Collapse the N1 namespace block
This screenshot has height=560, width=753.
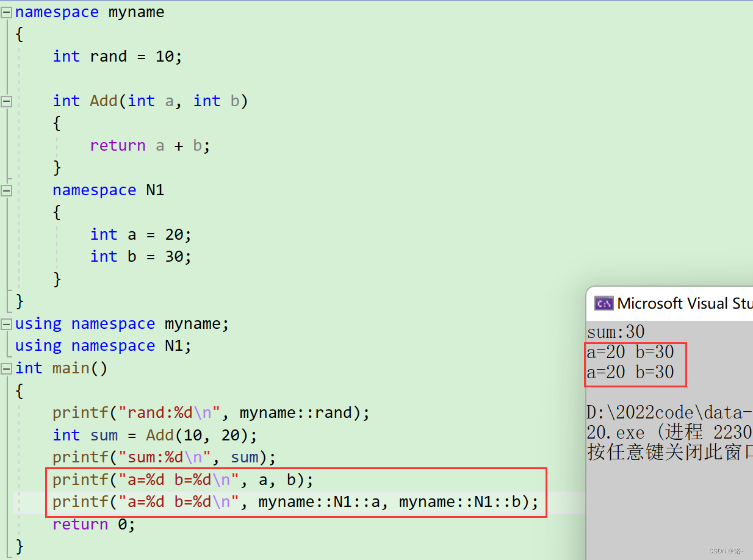tap(6, 190)
